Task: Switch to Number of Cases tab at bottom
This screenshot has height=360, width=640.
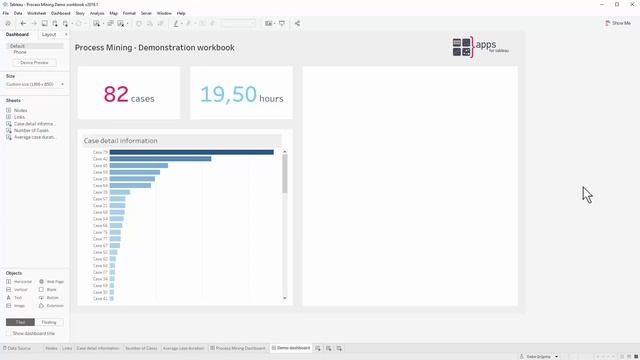Action: click(141, 348)
